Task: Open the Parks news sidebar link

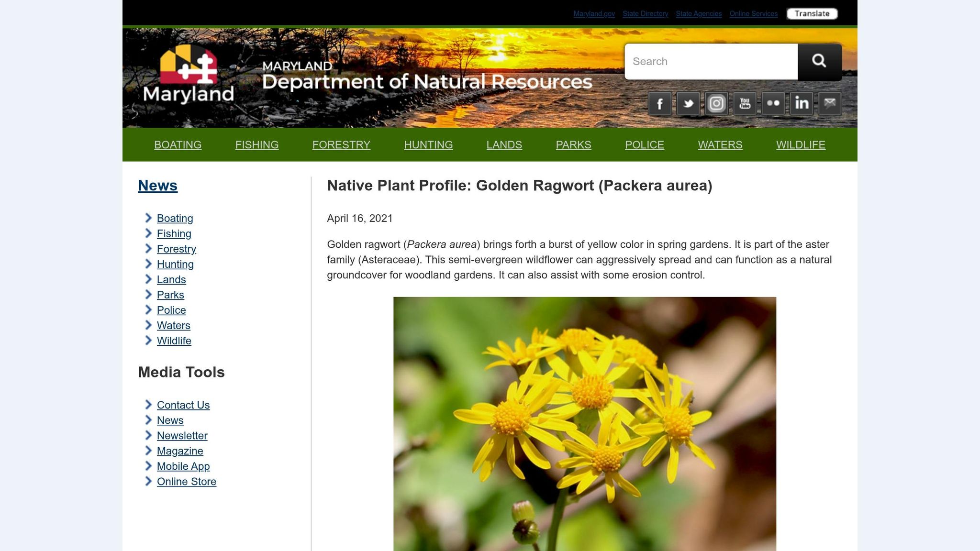Action: click(170, 295)
